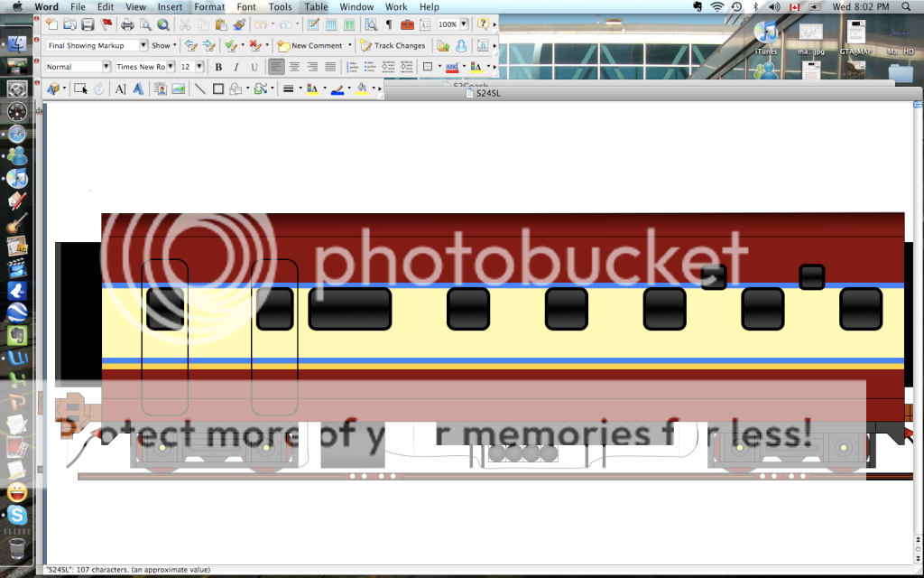
Task: Create a new blank document
Action: tap(51, 24)
